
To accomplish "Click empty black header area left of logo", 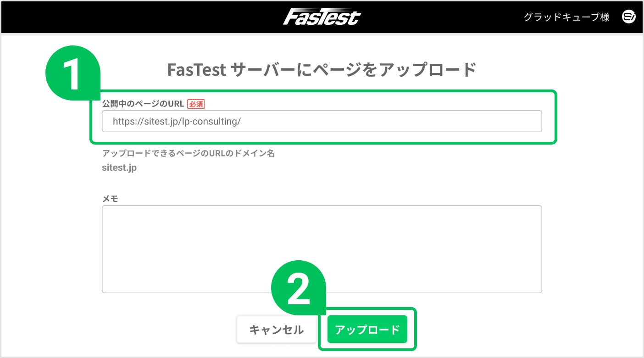I will click(138, 17).
